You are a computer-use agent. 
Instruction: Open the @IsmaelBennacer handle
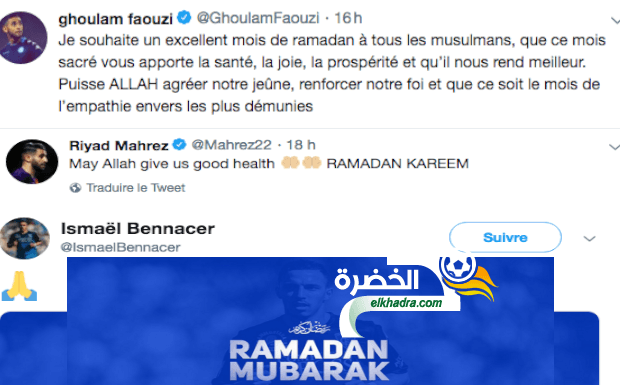120,247
